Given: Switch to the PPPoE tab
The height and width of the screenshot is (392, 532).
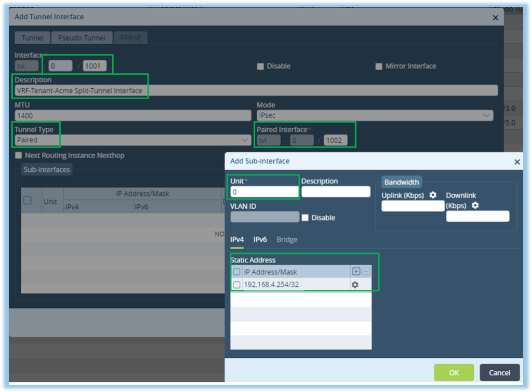Looking at the screenshot, I should point(130,37).
